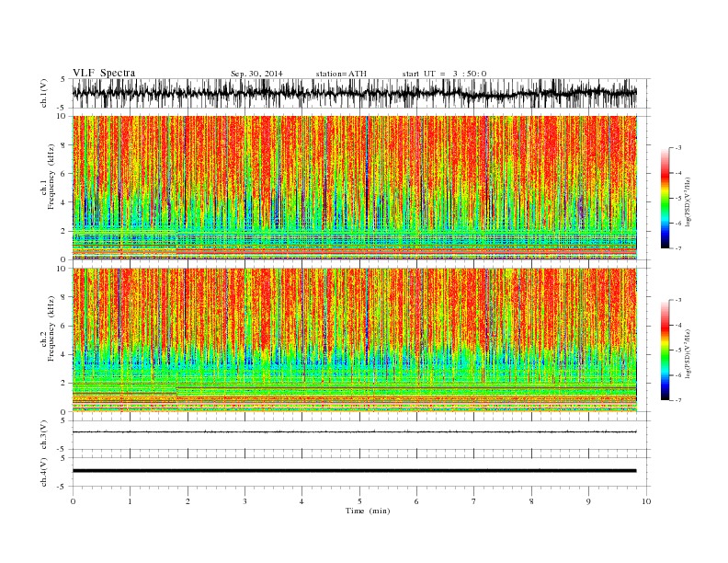Image resolution: width=728 pixels, height=563 pixels.
Task: Click the "start UT = 3 :50: 0" text
Action: point(444,74)
